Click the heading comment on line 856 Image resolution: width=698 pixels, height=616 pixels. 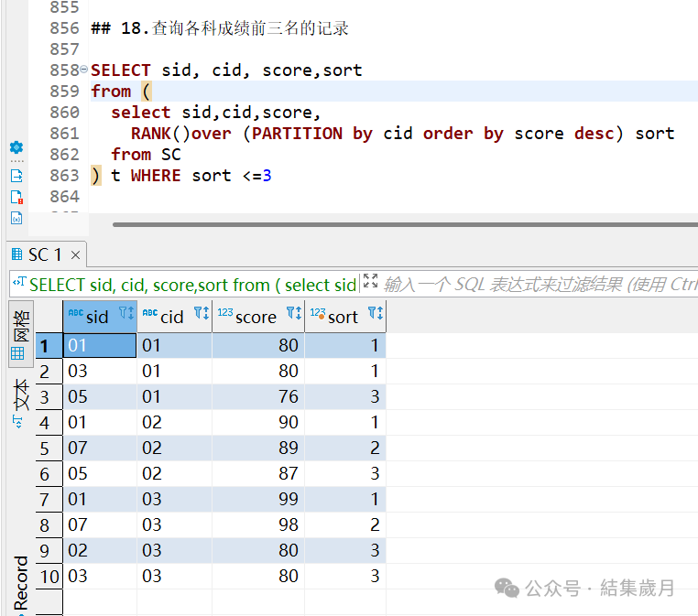[x=220, y=28]
